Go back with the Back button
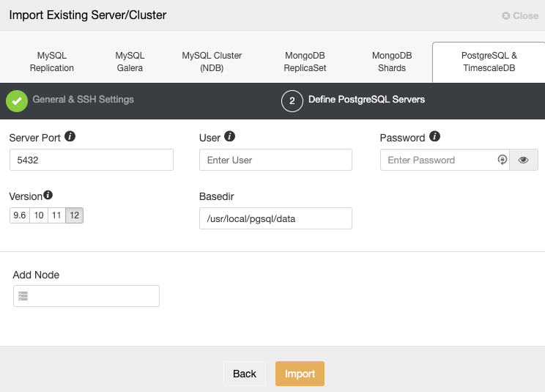The image size is (545, 392). point(245,374)
